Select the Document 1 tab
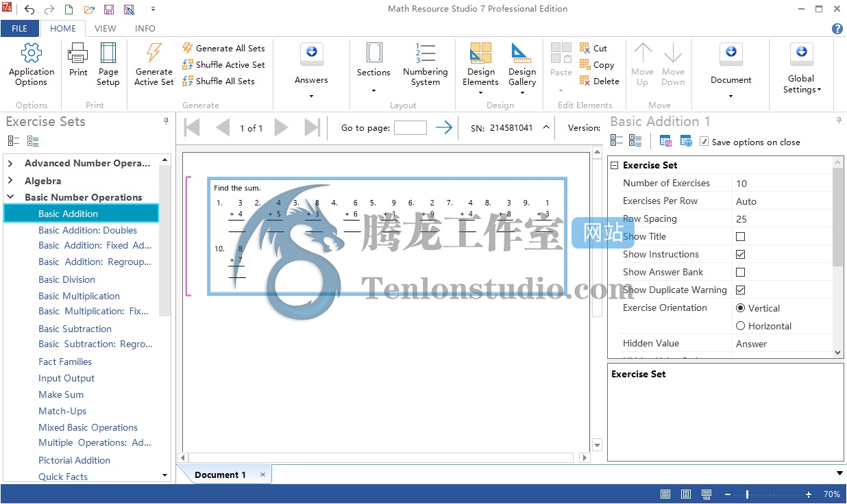Image resolution: width=847 pixels, height=504 pixels. (220, 475)
